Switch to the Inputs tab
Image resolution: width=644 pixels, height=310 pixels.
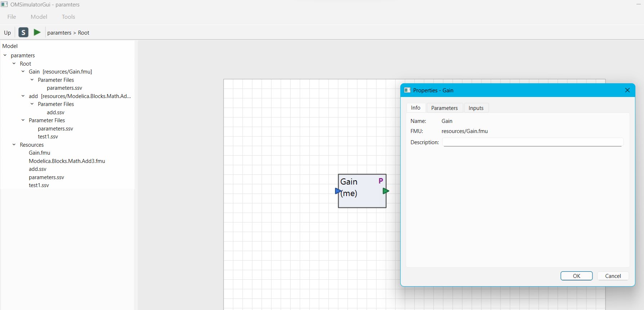(476, 108)
